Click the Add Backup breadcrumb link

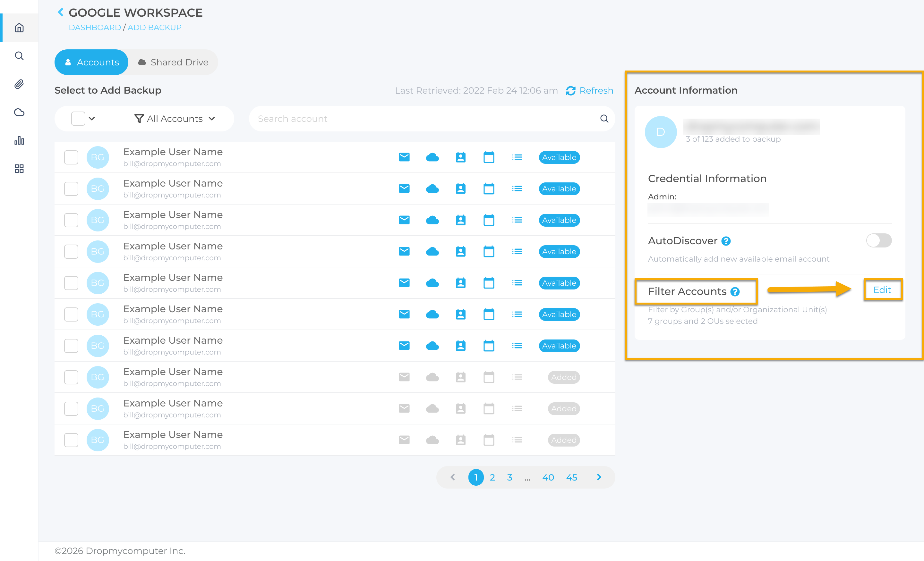pyautogui.click(x=155, y=27)
